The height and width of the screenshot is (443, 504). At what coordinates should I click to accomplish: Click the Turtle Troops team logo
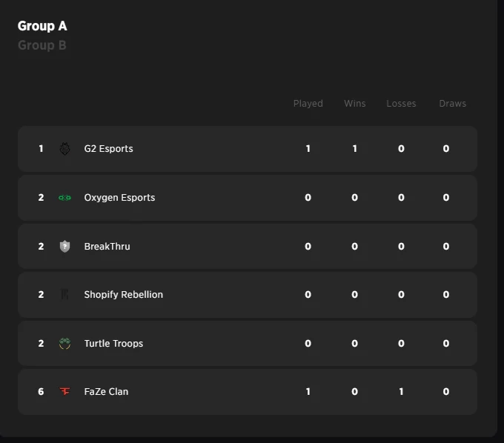pos(64,344)
